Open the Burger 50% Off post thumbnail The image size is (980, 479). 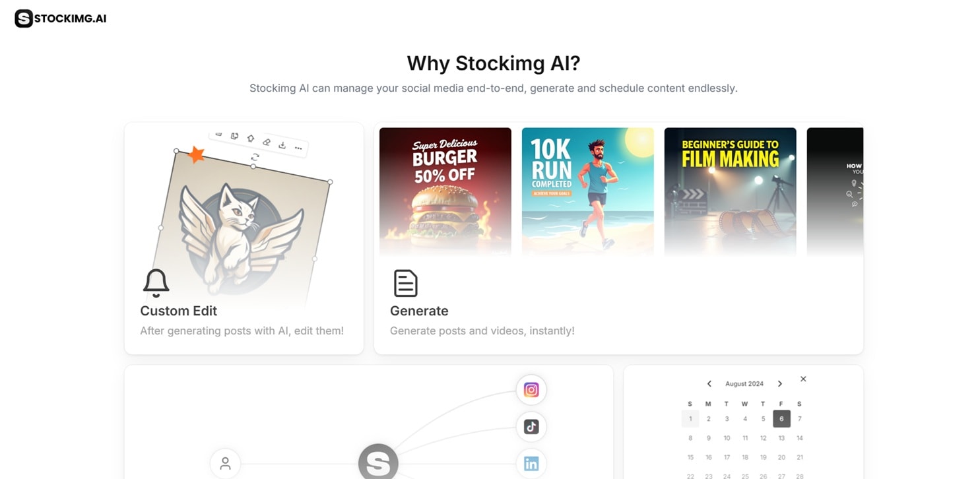(445, 191)
